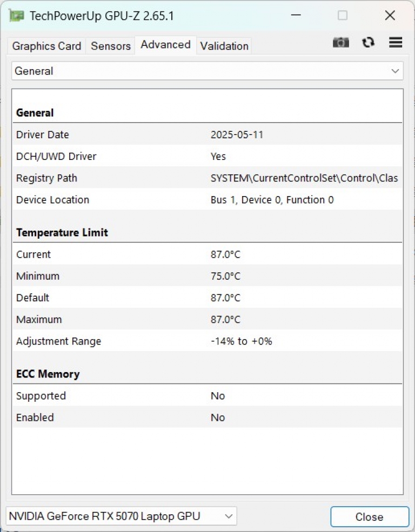This screenshot has height=532, width=415.
Task: Open the NVIDIA GeForce RTX 5070 GPU selector
Action: [x=121, y=516]
